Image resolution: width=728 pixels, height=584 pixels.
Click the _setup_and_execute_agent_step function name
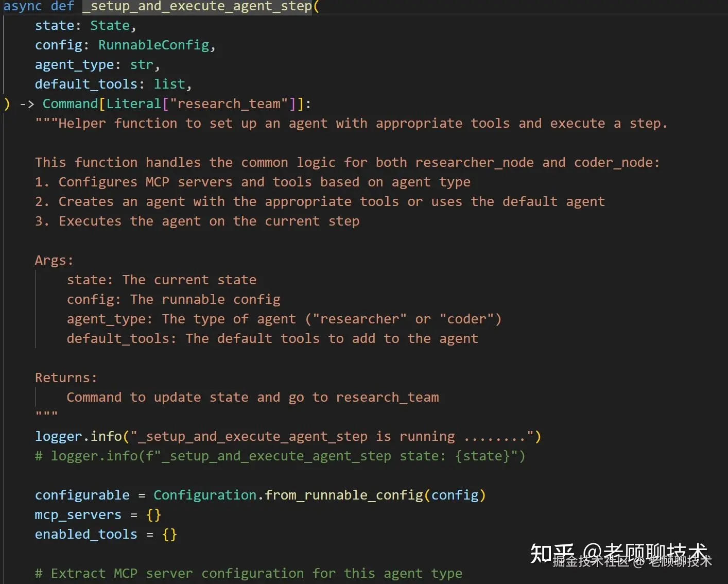point(197,7)
